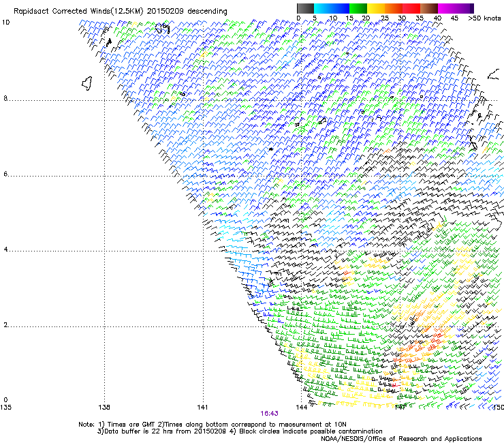Click the latitude axis label '4'
The width and height of the screenshot is (504, 443).
click(5, 249)
